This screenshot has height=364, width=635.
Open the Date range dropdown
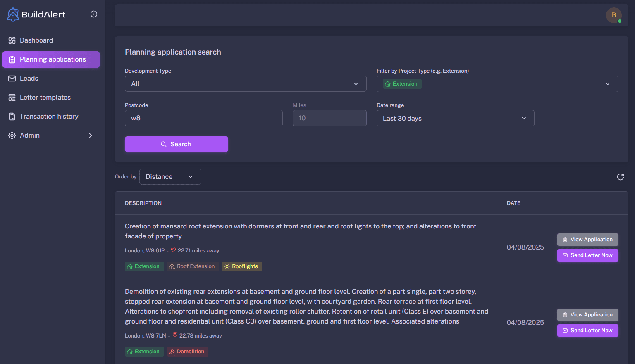pos(455,119)
